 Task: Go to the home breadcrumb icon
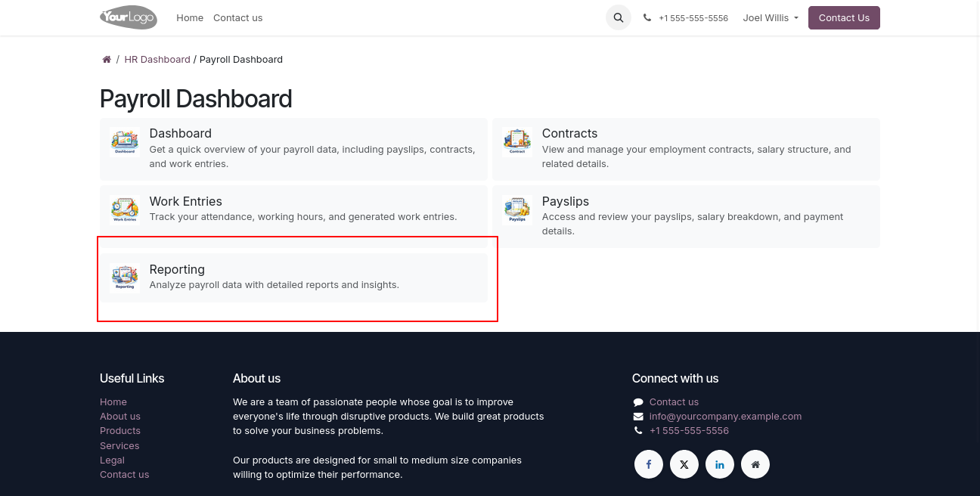[x=107, y=60]
